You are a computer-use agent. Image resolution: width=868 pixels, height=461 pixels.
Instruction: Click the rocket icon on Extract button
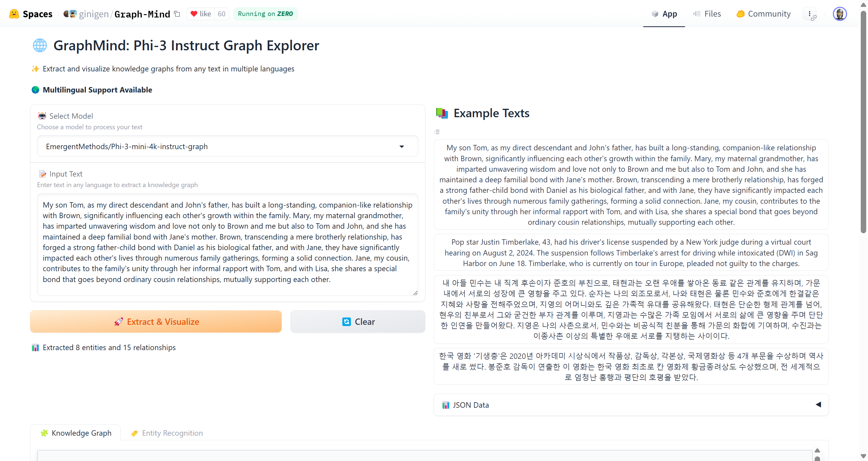[x=118, y=321]
